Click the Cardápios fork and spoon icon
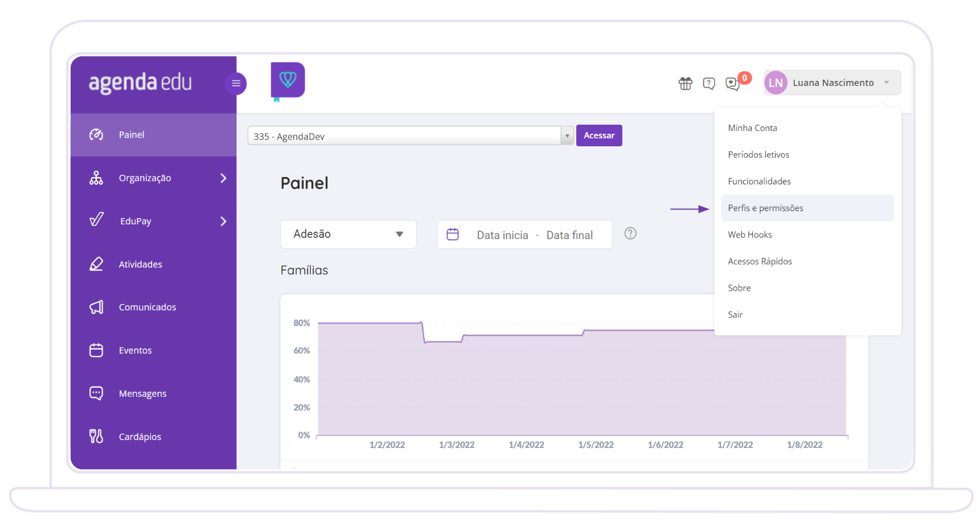Viewport: 980px width, 530px height. pyautogui.click(x=96, y=437)
